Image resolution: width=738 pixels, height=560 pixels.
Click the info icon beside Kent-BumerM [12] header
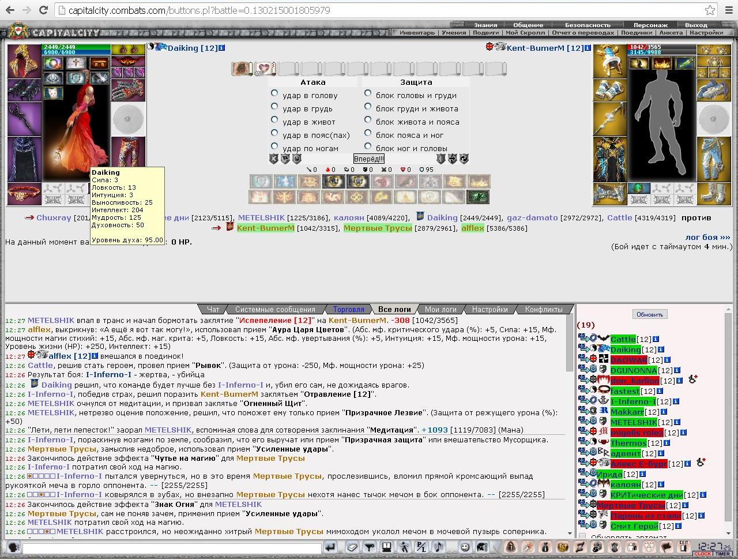click(x=588, y=48)
